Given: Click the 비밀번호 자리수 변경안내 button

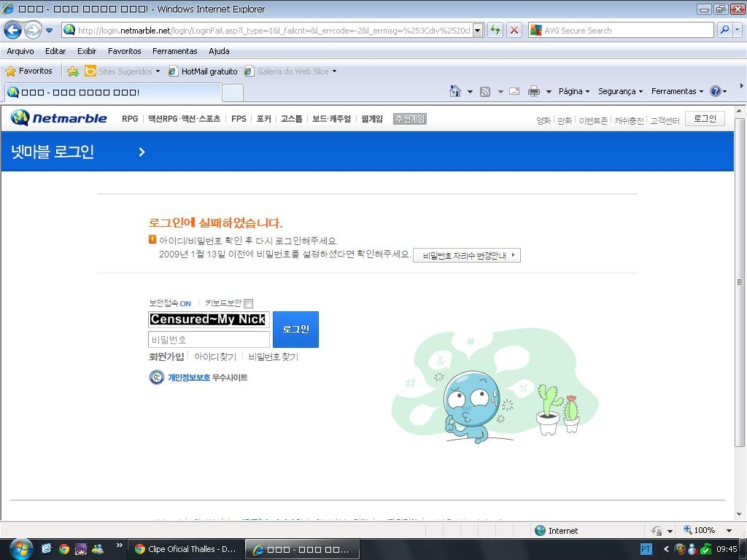Looking at the screenshot, I should click(467, 255).
